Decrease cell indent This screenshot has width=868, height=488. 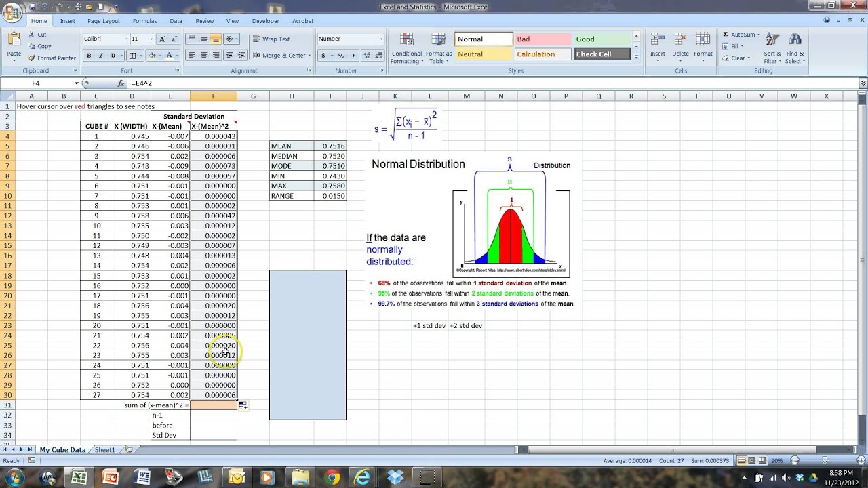pos(229,56)
